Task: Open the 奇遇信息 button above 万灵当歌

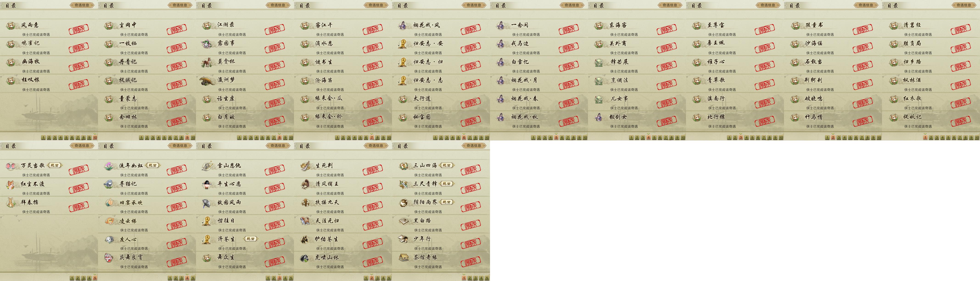Action: click(82, 146)
